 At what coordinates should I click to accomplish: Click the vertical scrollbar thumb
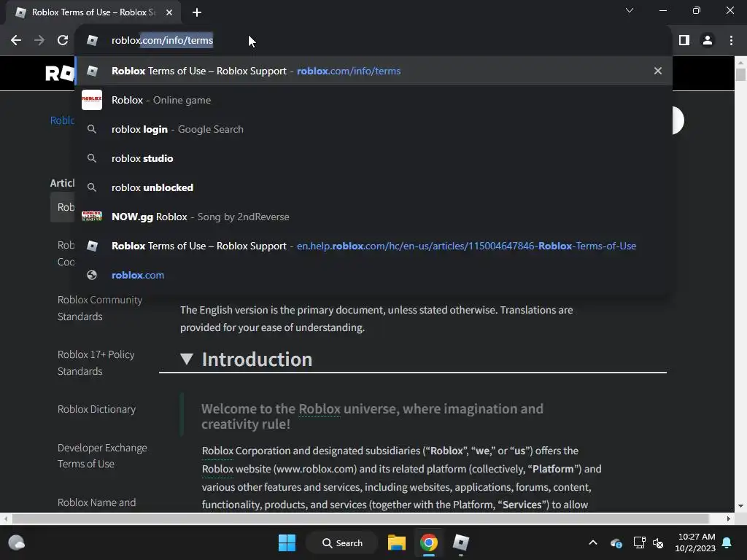(x=740, y=75)
